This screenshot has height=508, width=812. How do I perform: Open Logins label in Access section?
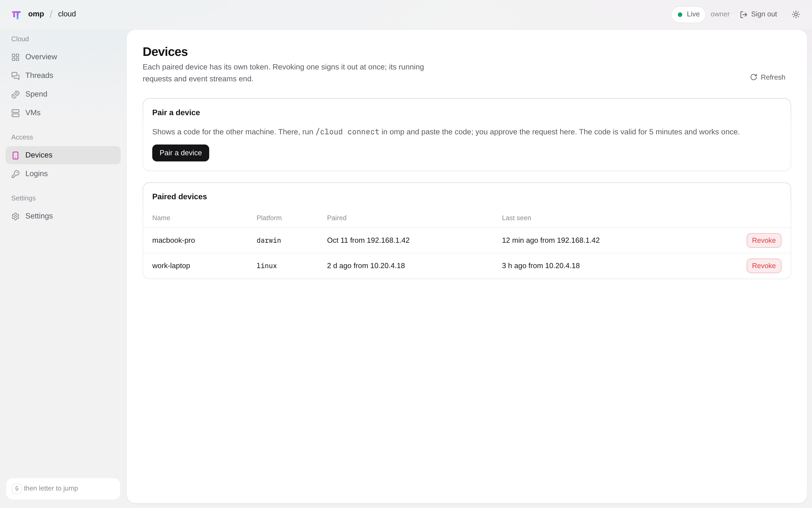pos(37,174)
